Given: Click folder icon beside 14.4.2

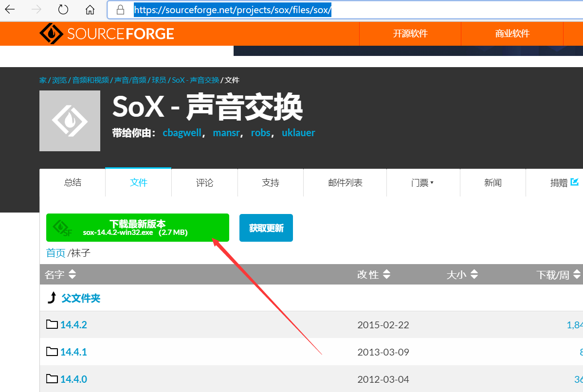Looking at the screenshot, I should coord(52,324).
